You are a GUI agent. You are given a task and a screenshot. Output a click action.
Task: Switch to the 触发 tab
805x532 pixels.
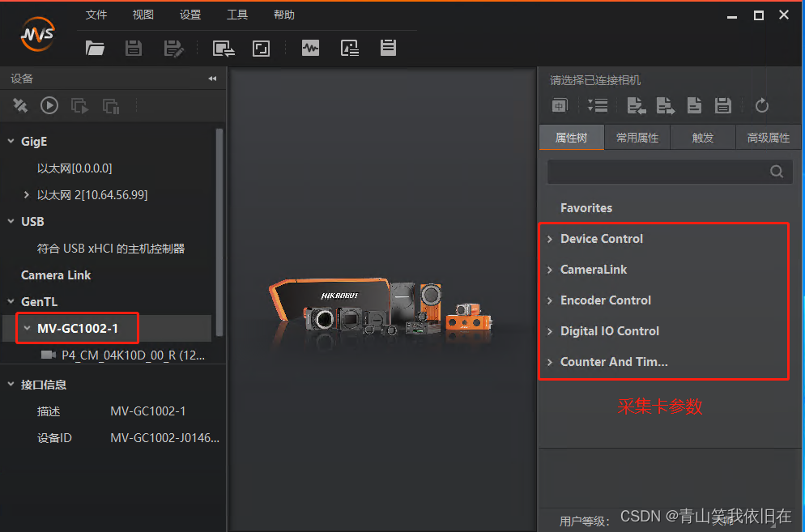point(703,138)
